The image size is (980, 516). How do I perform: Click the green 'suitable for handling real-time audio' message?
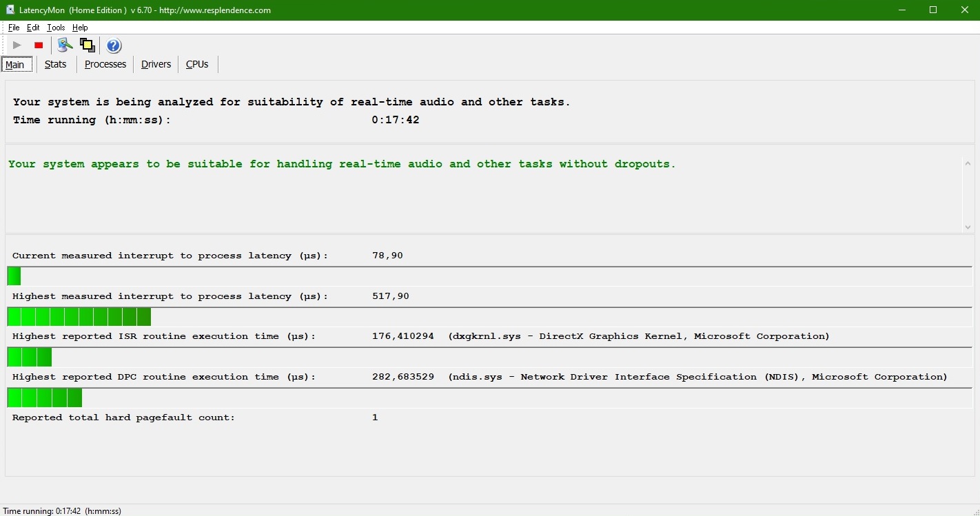(x=342, y=164)
